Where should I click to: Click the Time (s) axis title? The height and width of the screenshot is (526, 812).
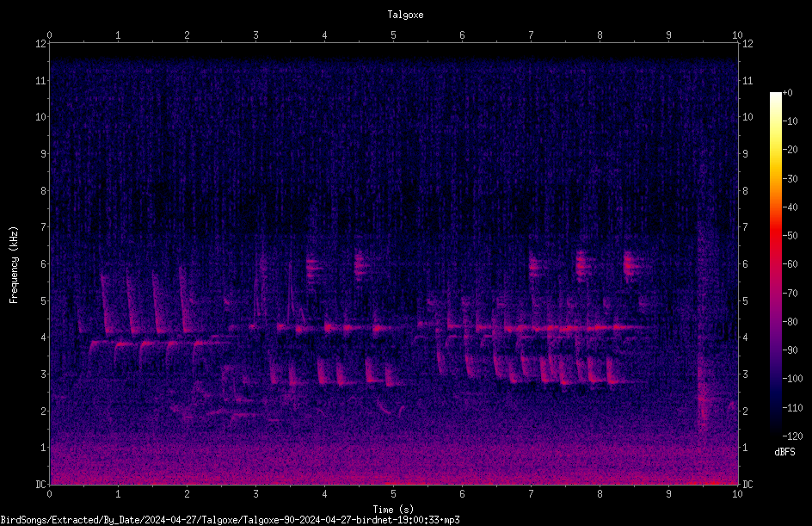click(x=394, y=509)
